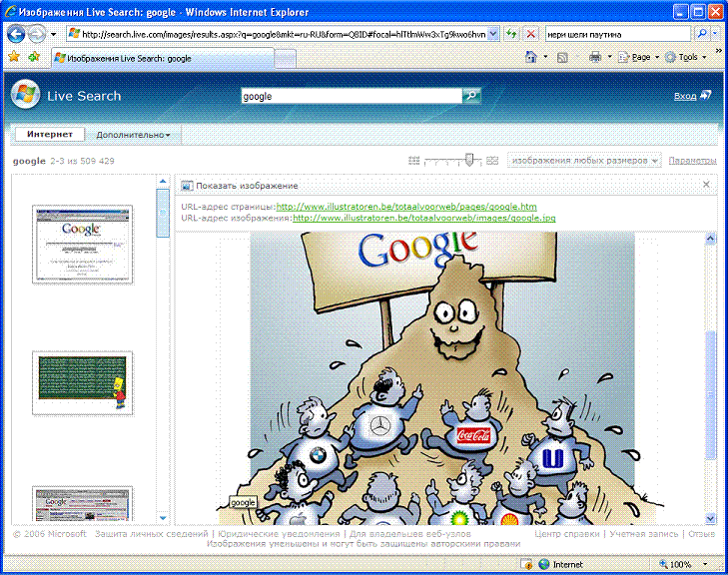The height and width of the screenshot is (575, 728).
Task: Click the large thumbnails grid icon
Action: pyautogui.click(x=491, y=161)
